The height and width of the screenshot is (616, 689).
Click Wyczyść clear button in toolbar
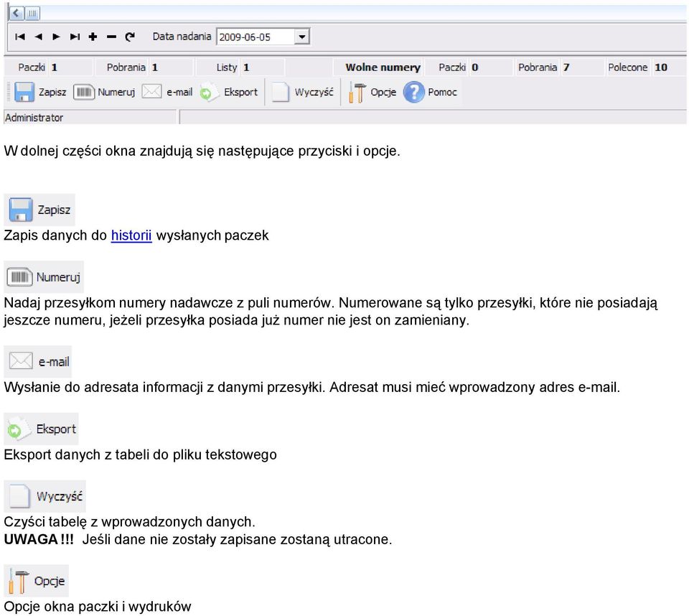[x=302, y=93]
